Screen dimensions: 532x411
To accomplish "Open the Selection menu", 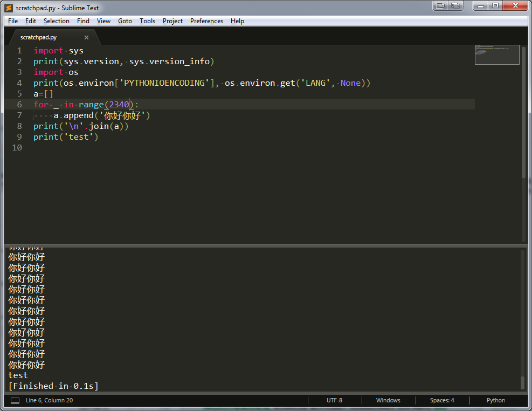I will click(56, 21).
